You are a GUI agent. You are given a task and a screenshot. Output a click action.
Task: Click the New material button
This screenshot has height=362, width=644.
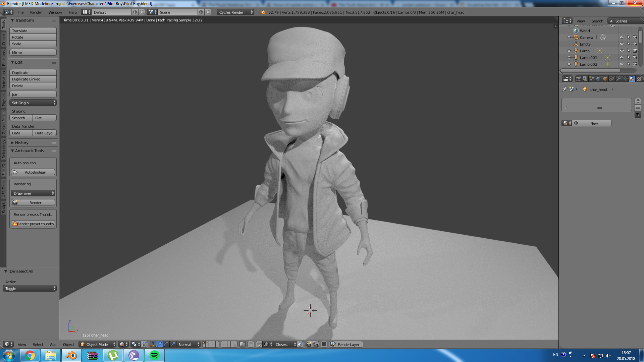point(594,123)
